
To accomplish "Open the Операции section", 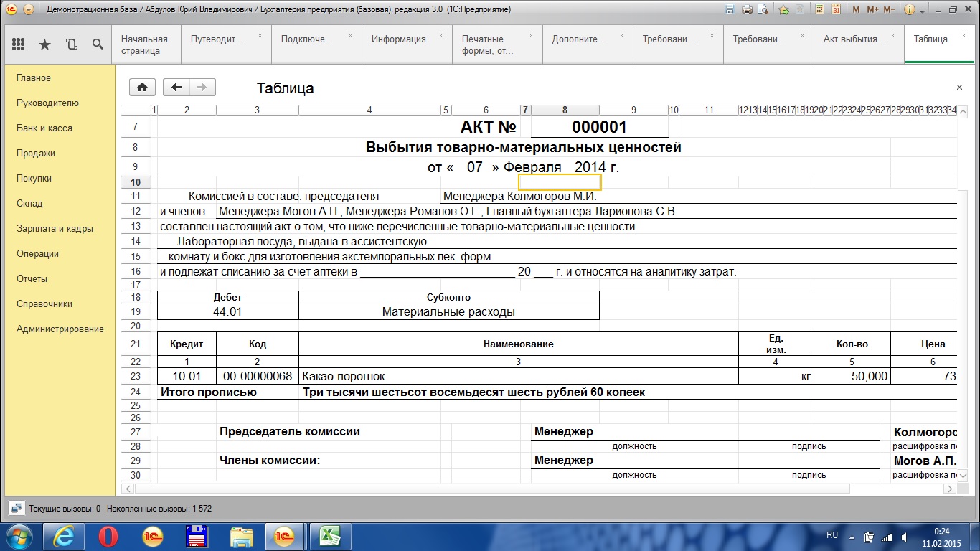I will coord(37,253).
